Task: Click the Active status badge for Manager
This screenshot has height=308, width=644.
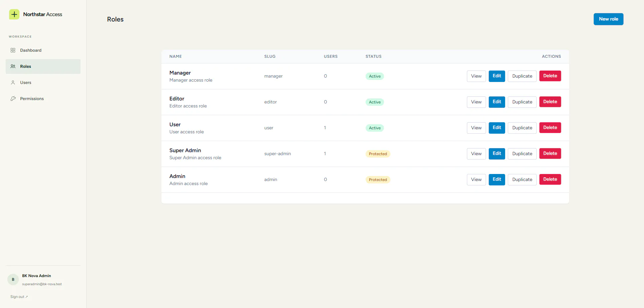Action: point(375,76)
